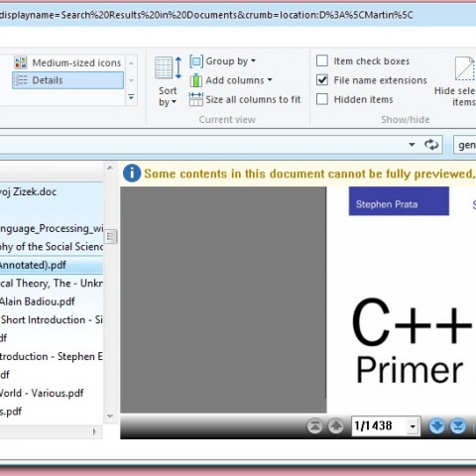
Task: Click the Sort by icon
Action: [x=168, y=67]
